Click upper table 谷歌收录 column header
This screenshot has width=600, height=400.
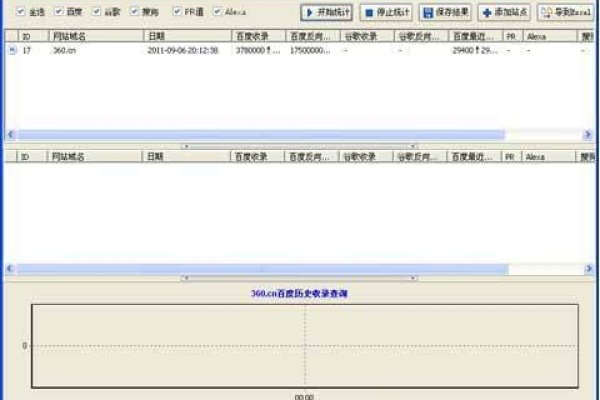pyautogui.click(x=367, y=36)
